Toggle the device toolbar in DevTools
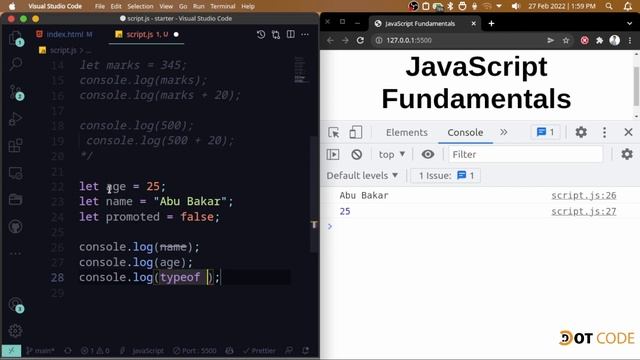Image resolution: width=640 pixels, height=360 pixels. (356, 132)
